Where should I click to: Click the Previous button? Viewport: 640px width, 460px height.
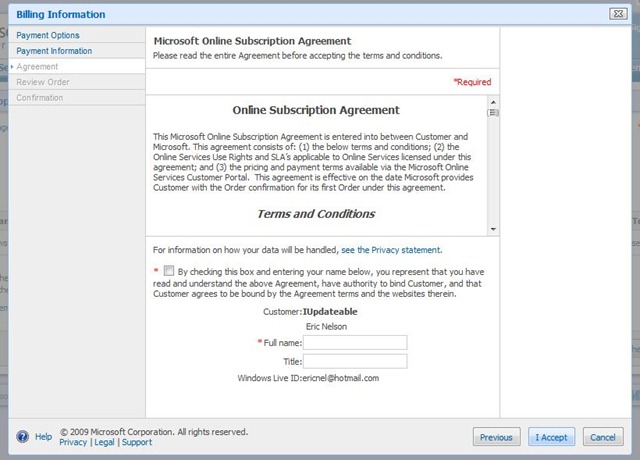[x=496, y=437]
